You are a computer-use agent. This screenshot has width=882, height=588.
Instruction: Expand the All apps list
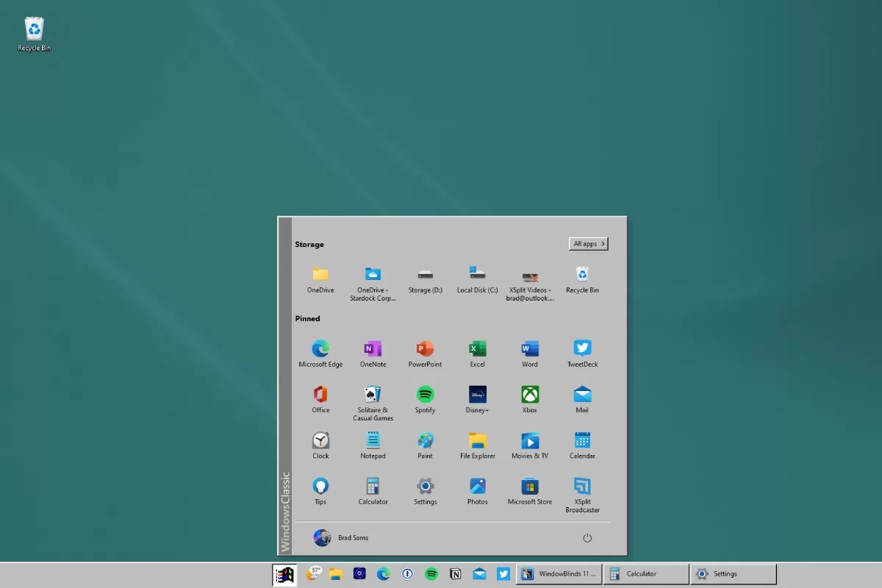click(x=588, y=244)
